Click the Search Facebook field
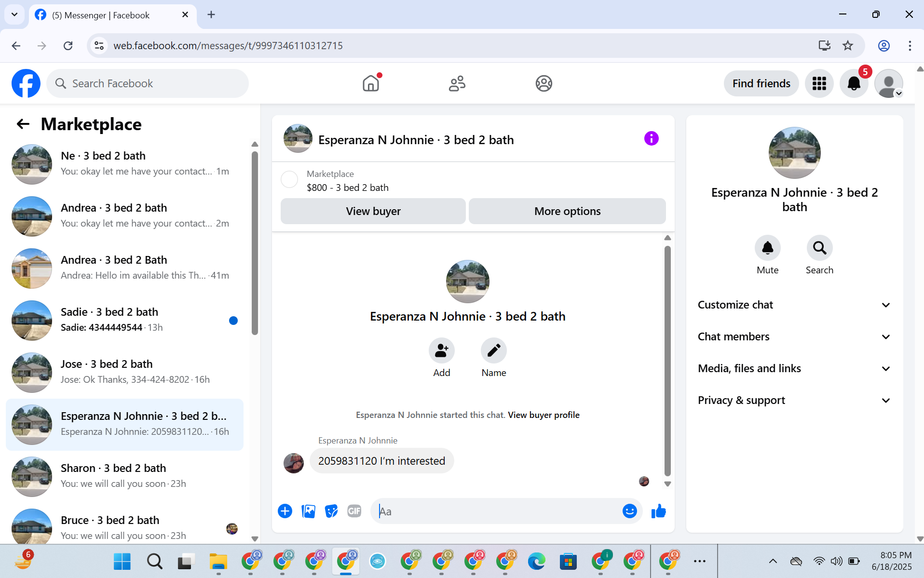Viewport: 924px width, 578px height. (x=148, y=83)
